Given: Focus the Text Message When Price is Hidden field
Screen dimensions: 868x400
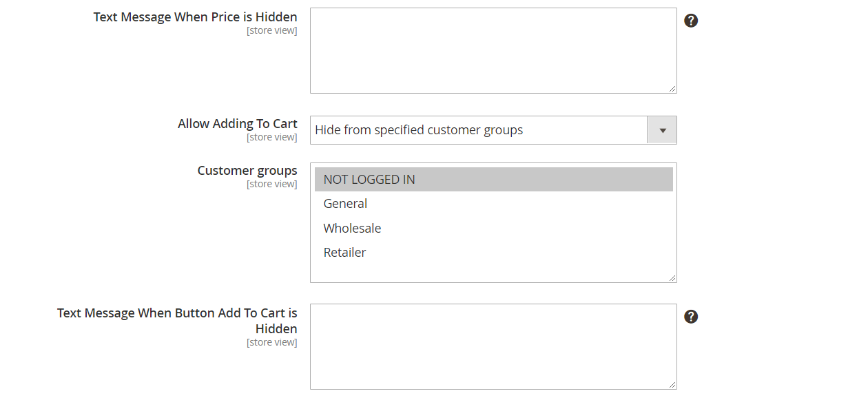Looking at the screenshot, I should (x=493, y=50).
